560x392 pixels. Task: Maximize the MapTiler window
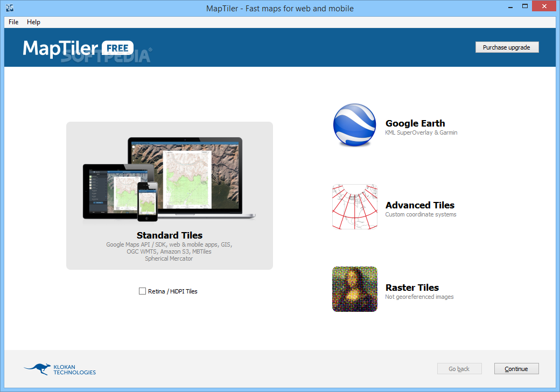coord(524,6)
